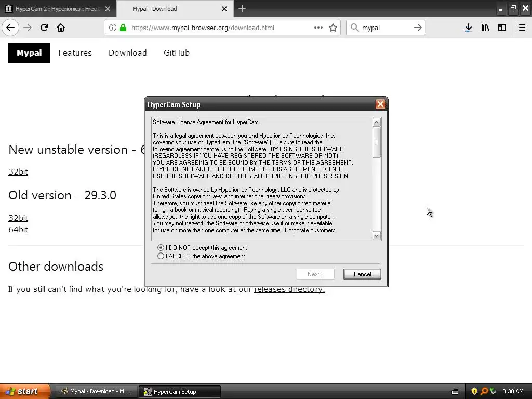
Task: Click the license agreement scrollbar thumb
Action: coord(377,142)
